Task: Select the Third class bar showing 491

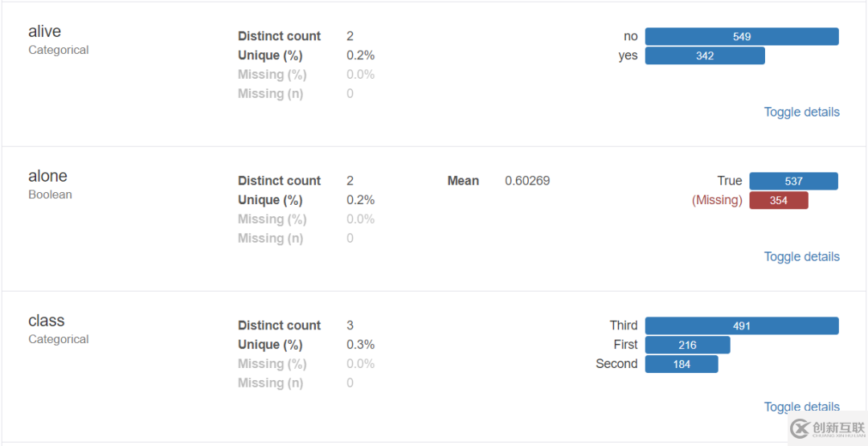Action: [741, 326]
